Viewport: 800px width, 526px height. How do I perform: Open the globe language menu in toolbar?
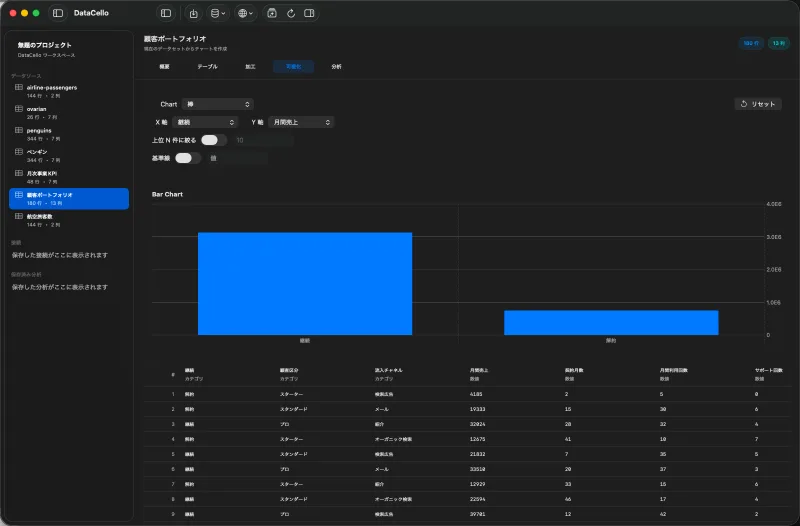245,13
